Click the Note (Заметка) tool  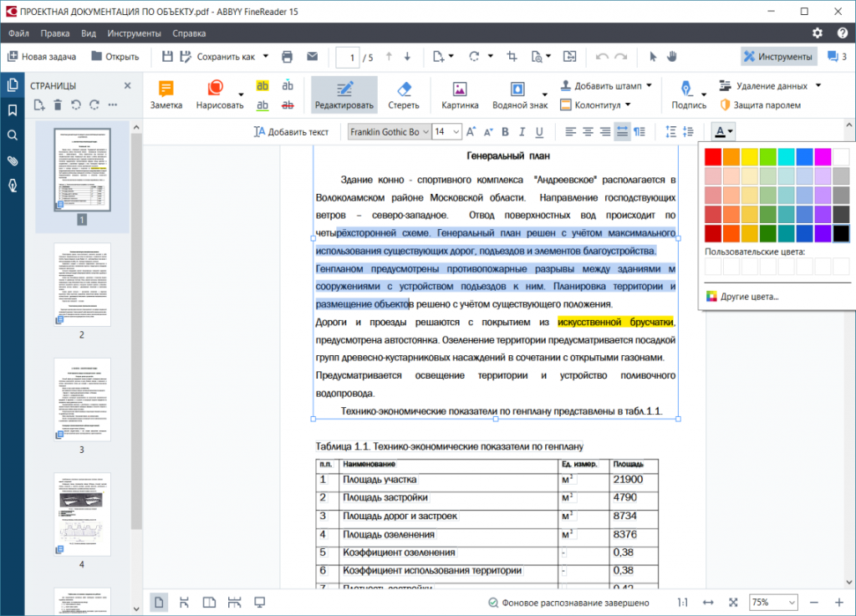(166, 95)
